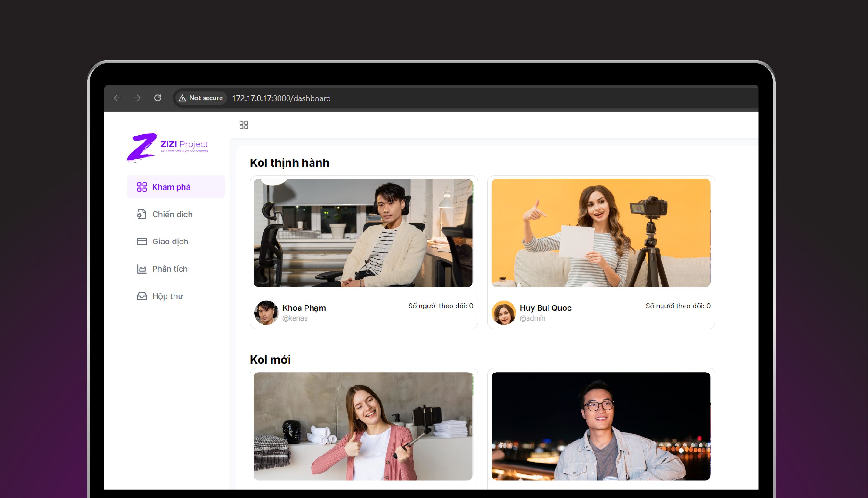The width and height of the screenshot is (868, 498).
Task: Click the Chiến dịch sidebar icon
Action: click(142, 215)
